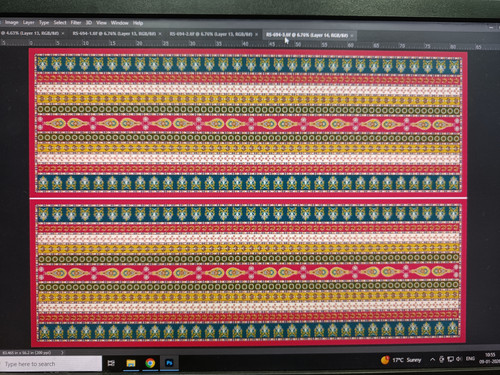
Task: Switch to the 4.63% Layer 13 document tab
Action: tap(30, 33)
